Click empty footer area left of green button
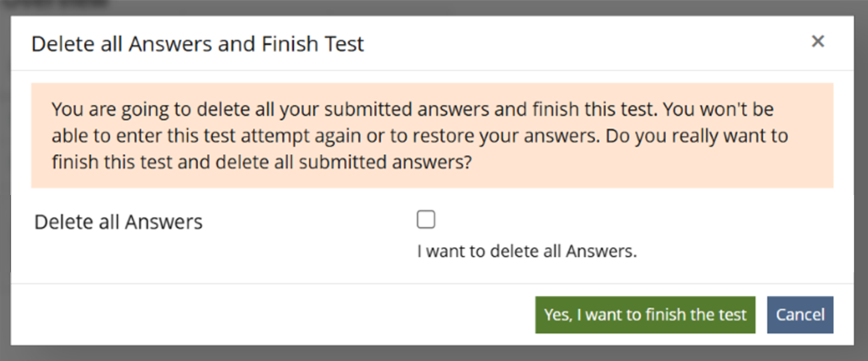Image resolution: width=868 pixels, height=361 pixels. click(x=267, y=315)
